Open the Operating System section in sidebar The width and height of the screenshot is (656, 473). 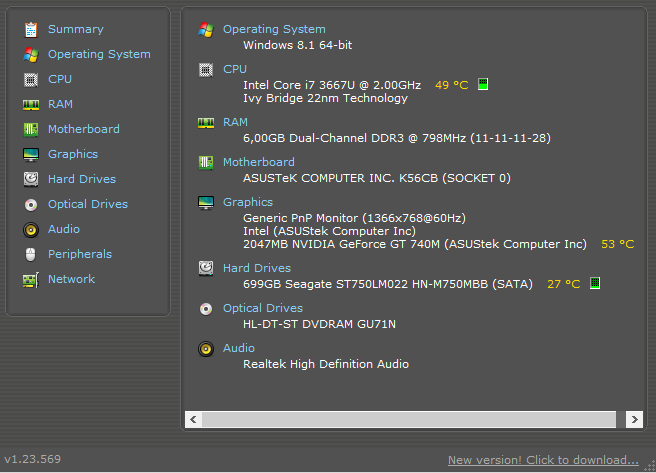(x=99, y=54)
